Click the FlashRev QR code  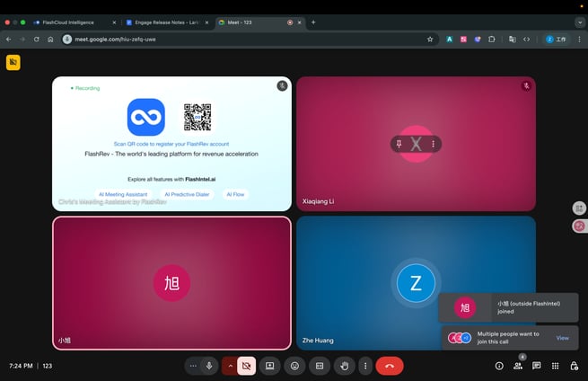197,117
